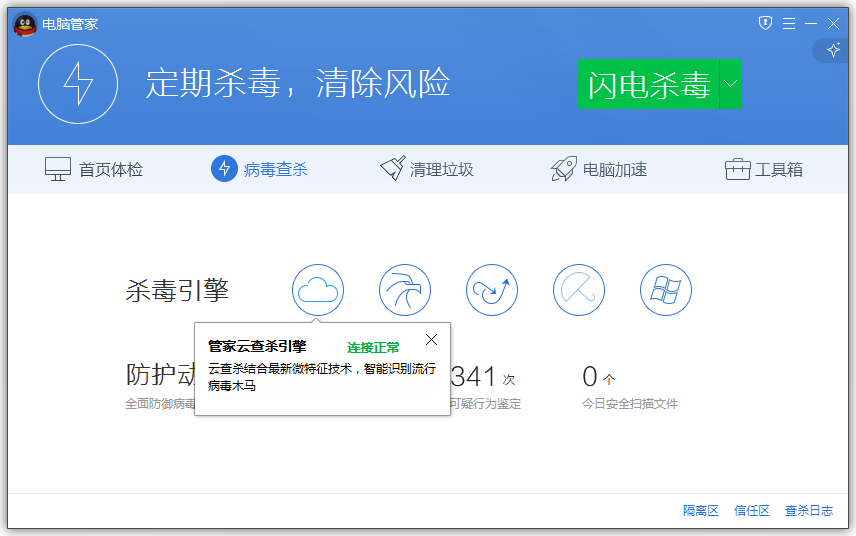This screenshot has width=856, height=536.
Task: Click the sparkle skin icon at right edge
Action: [833, 51]
